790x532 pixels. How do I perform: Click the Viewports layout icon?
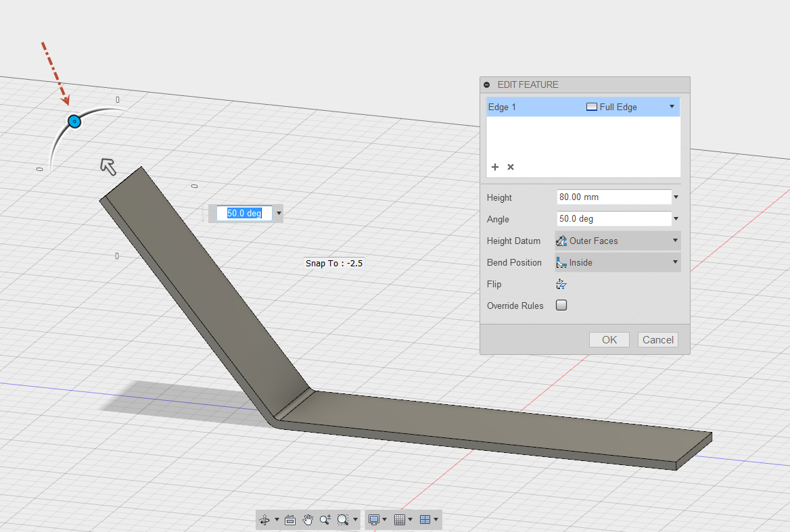point(425,520)
